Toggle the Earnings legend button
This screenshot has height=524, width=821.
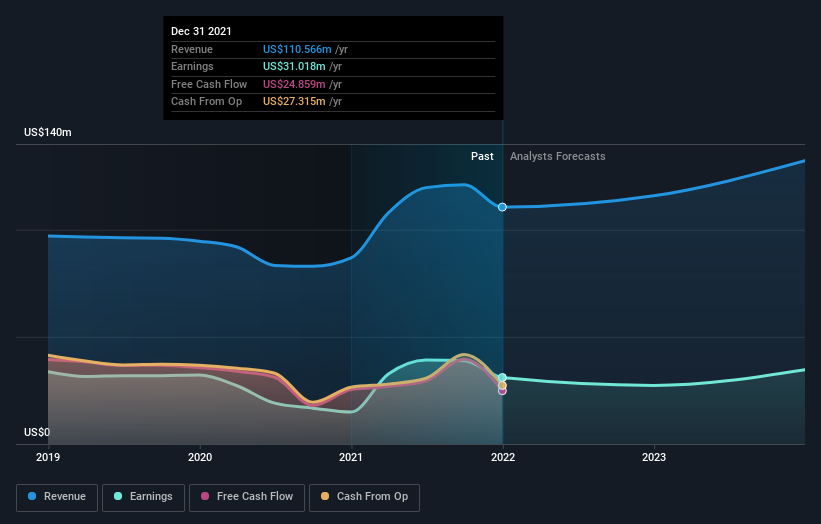point(143,497)
